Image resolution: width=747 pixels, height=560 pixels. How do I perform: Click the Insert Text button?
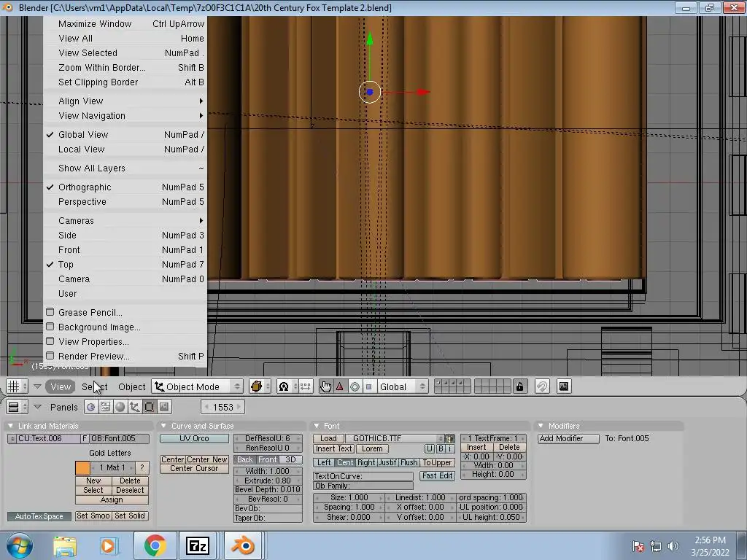click(334, 448)
